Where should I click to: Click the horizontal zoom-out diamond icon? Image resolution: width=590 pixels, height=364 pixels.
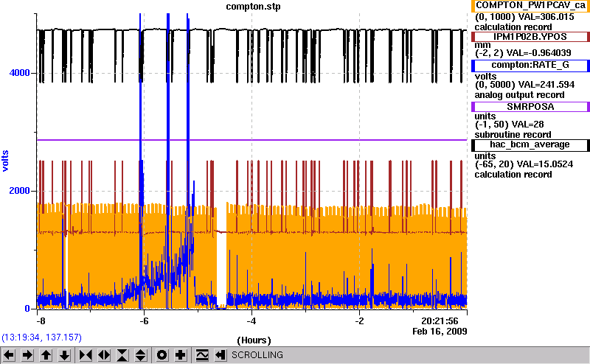click(x=104, y=355)
